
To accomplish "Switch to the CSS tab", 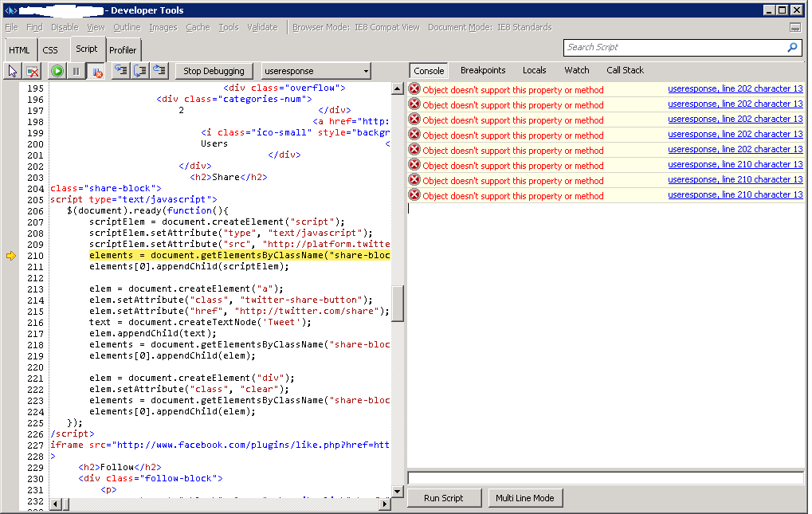I will [50, 50].
